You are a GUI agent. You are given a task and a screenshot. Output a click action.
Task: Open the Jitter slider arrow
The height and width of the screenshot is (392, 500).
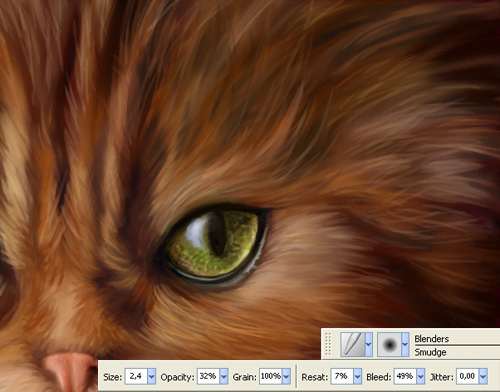[x=483, y=376]
